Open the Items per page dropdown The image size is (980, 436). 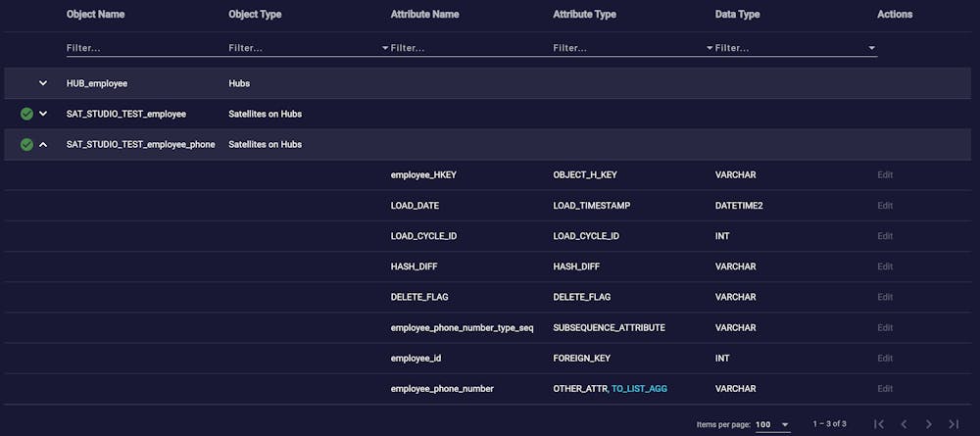tap(772, 424)
